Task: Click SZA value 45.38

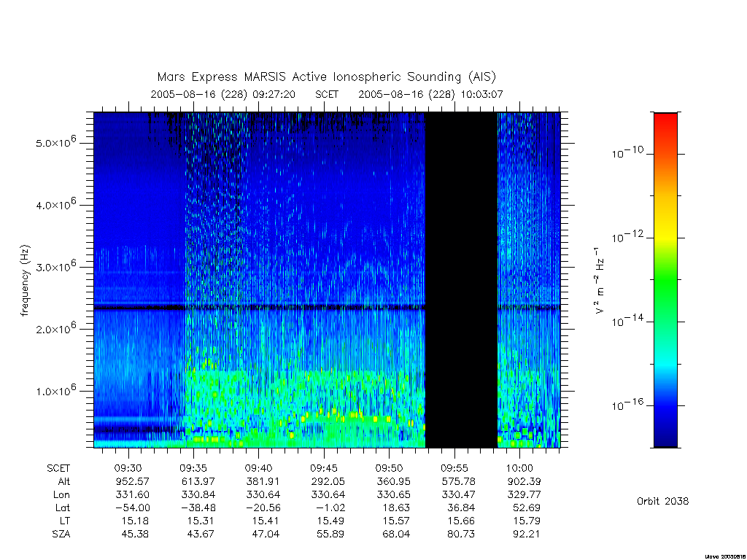Action: (135, 534)
